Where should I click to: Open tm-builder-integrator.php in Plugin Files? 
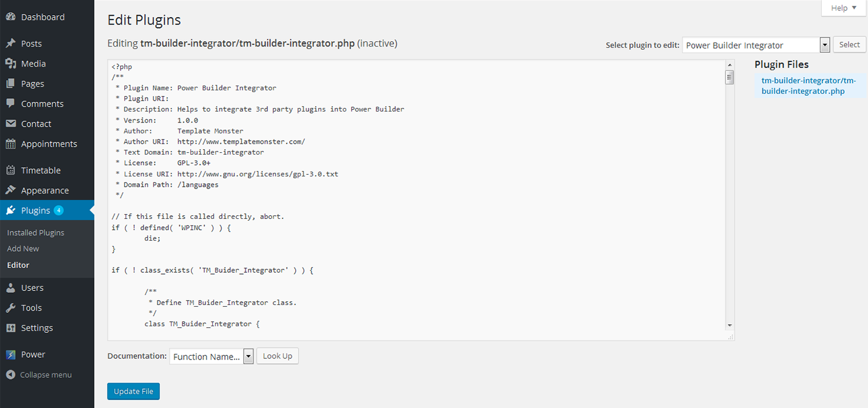pyautogui.click(x=807, y=86)
